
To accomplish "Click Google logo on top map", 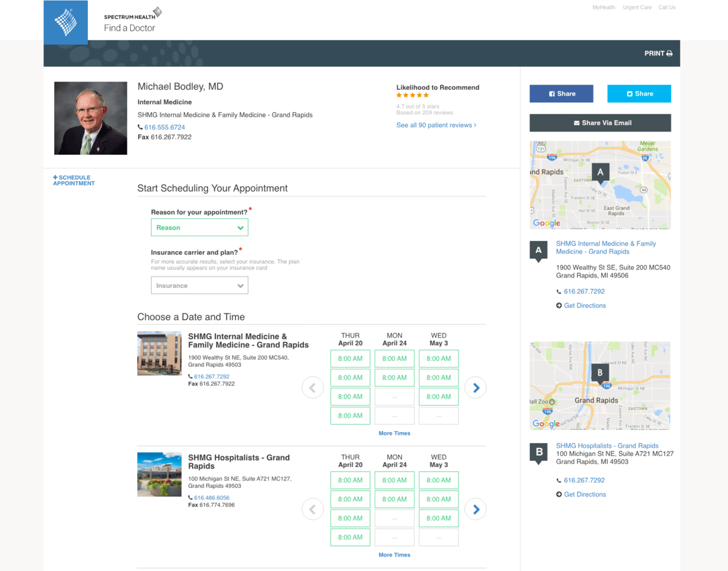I will click(x=547, y=223).
